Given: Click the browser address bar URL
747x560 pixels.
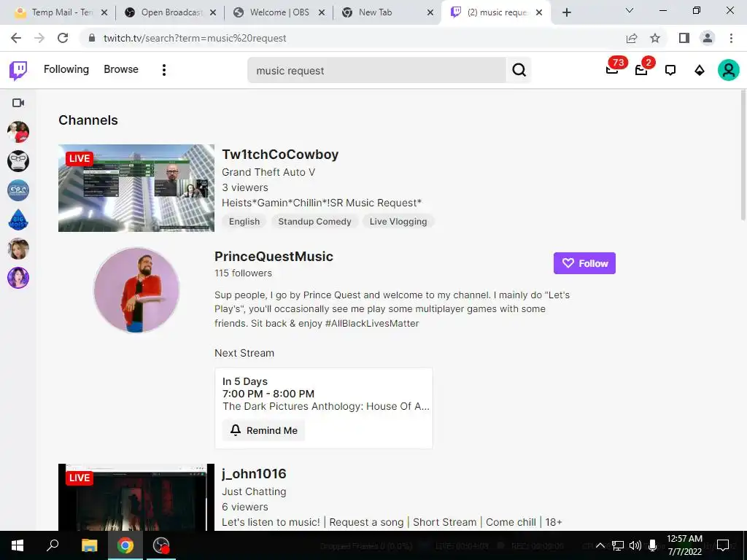Looking at the screenshot, I should tap(195, 38).
